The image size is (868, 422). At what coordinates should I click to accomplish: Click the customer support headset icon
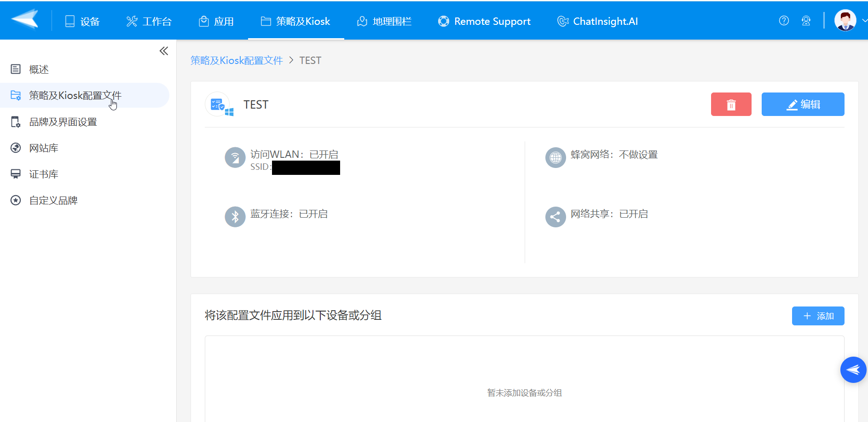point(806,21)
